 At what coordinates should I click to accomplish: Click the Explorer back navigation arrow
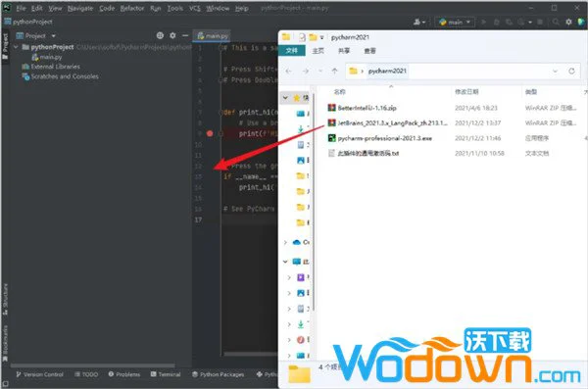point(288,71)
